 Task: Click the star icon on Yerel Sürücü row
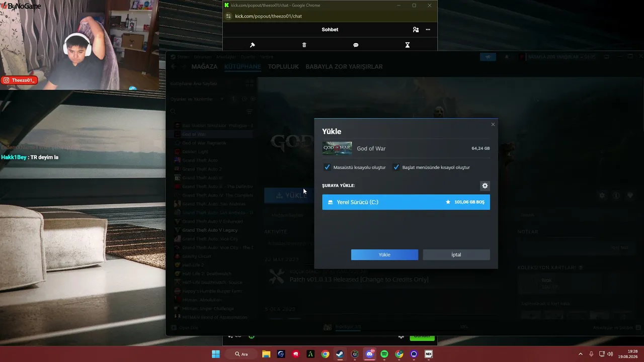[x=448, y=202]
